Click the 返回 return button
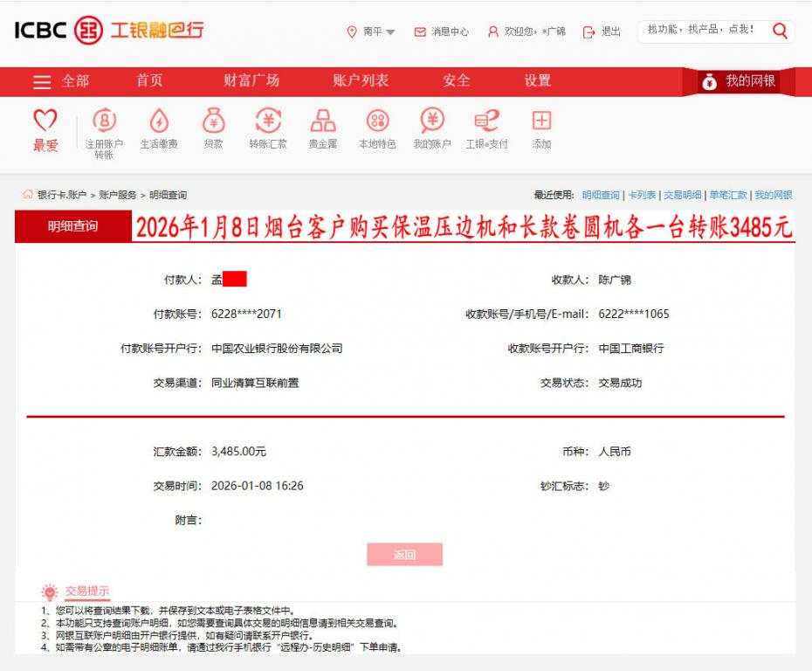 point(406,555)
